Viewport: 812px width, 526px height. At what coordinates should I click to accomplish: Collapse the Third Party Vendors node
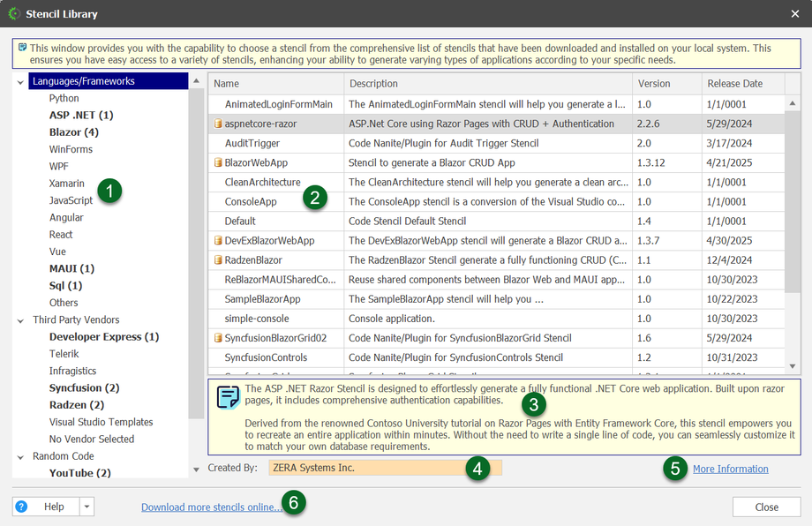(20, 320)
